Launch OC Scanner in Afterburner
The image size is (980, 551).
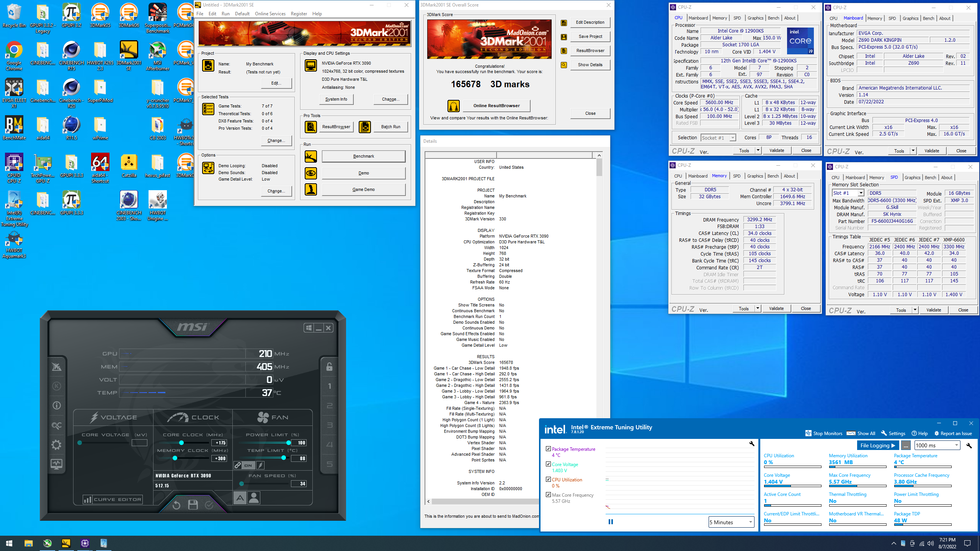tap(56, 425)
